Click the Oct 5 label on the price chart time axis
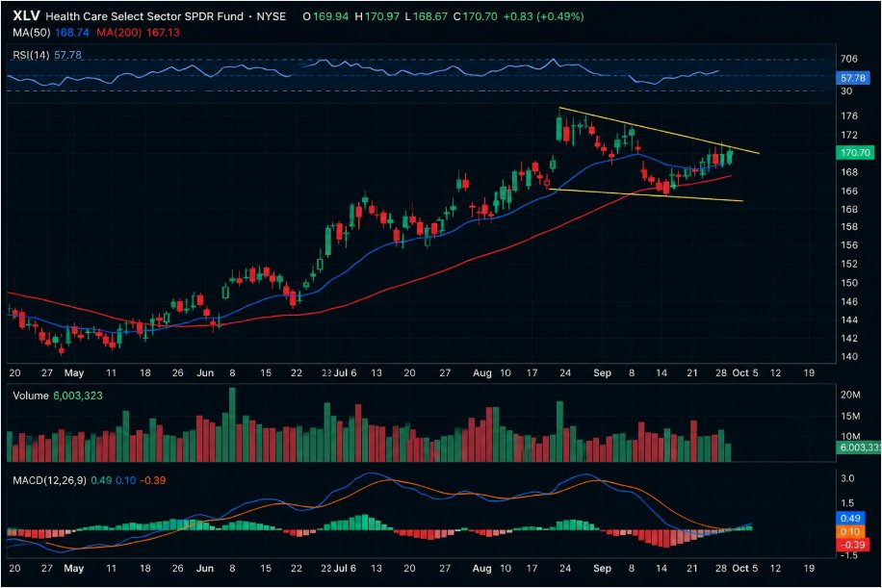882x588 pixels. point(745,372)
